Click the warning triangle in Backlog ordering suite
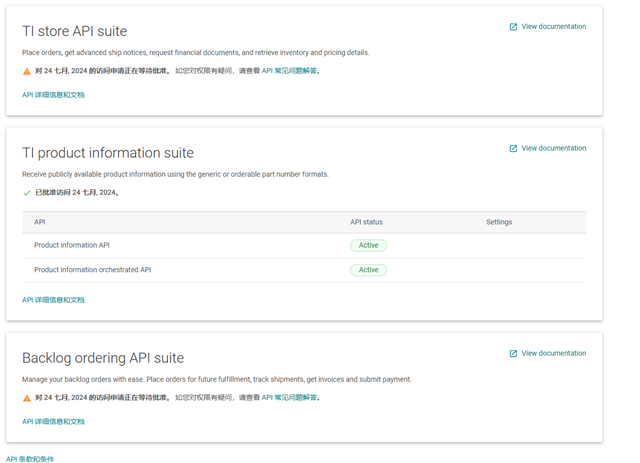The height and width of the screenshot is (463, 640). pos(27,398)
